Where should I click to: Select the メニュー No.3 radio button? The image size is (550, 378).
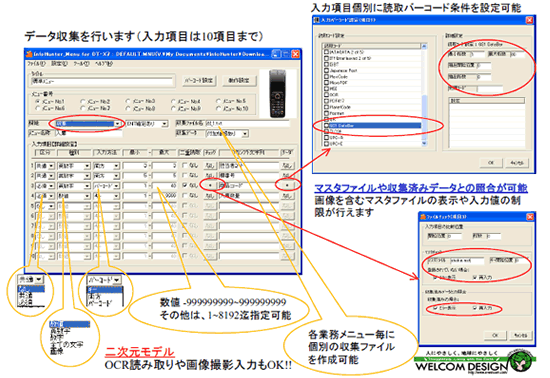point(128,101)
